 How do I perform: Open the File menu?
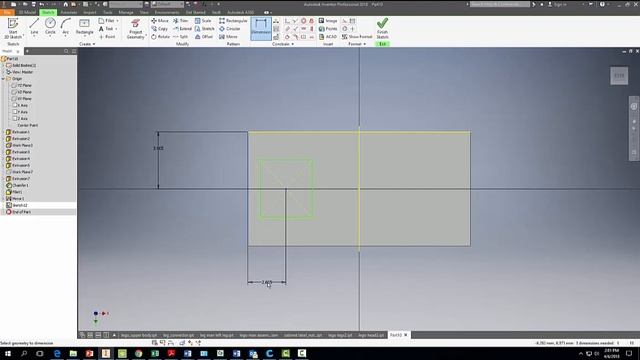point(7,12)
